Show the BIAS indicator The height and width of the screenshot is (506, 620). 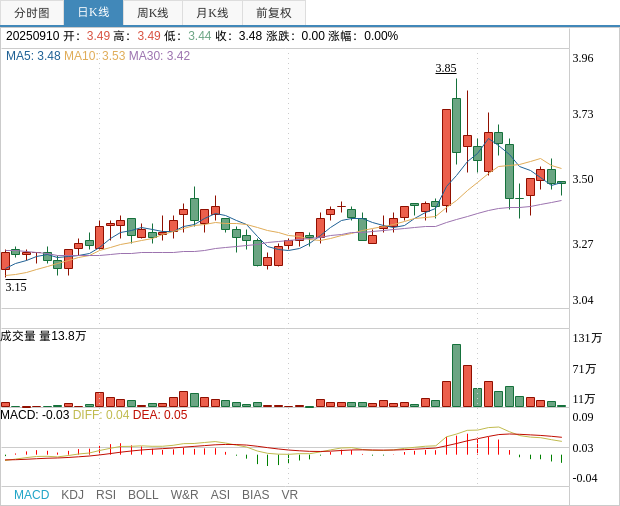(x=255, y=495)
